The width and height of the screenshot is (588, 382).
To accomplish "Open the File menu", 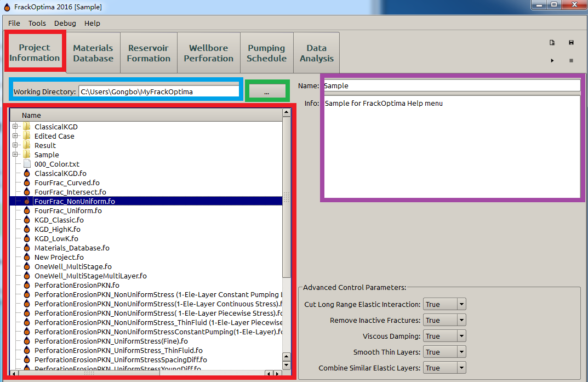I will tap(14, 23).
